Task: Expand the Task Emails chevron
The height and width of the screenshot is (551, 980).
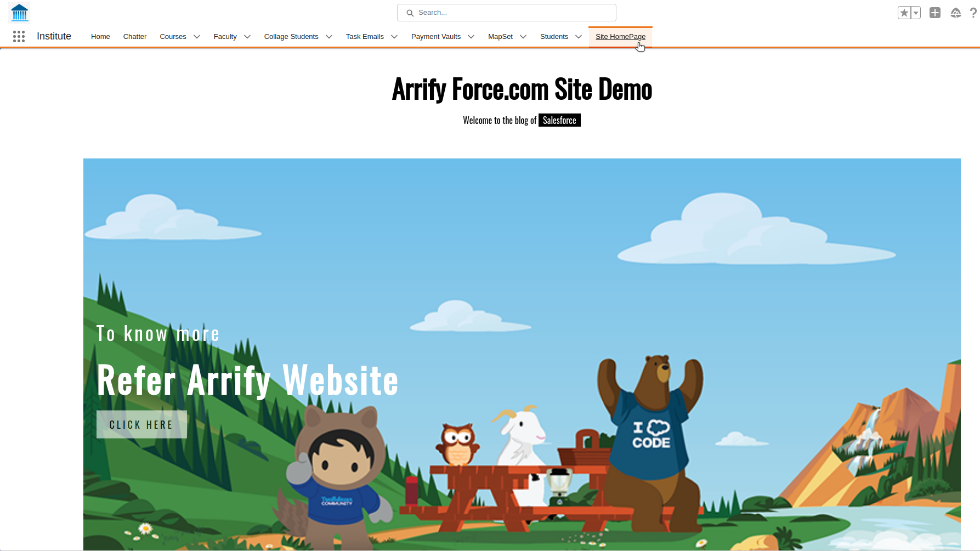Action: tap(394, 37)
